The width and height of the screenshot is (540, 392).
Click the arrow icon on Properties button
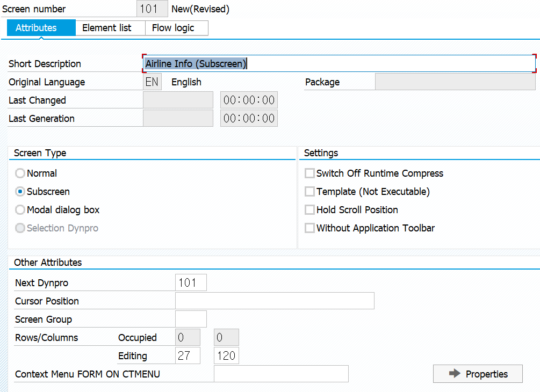(x=455, y=373)
